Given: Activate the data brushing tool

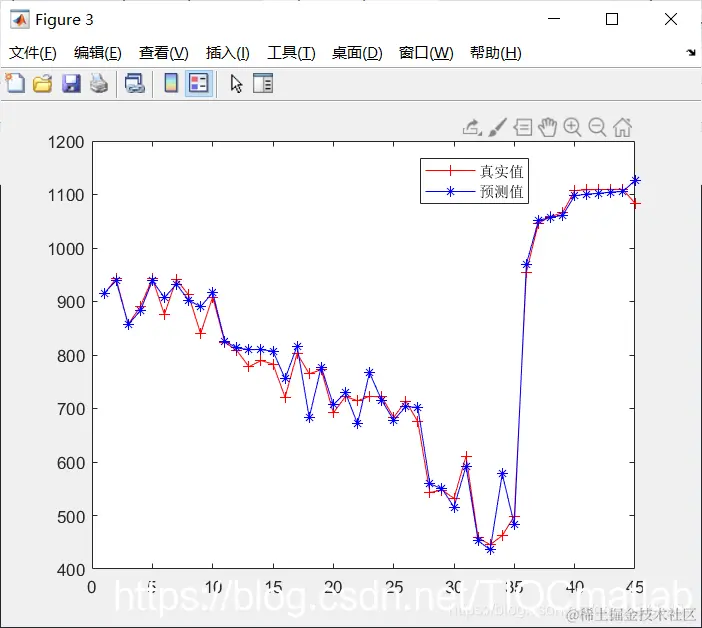Looking at the screenshot, I should click(x=497, y=127).
